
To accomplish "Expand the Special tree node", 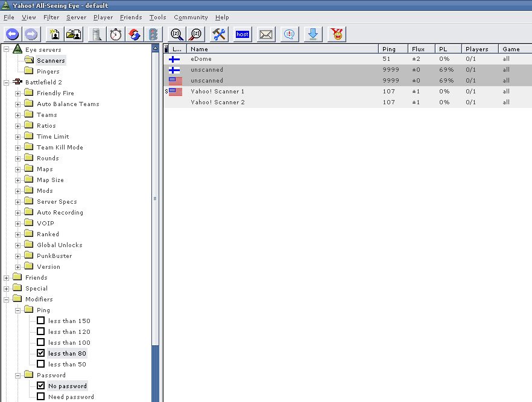I will (6, 289).
